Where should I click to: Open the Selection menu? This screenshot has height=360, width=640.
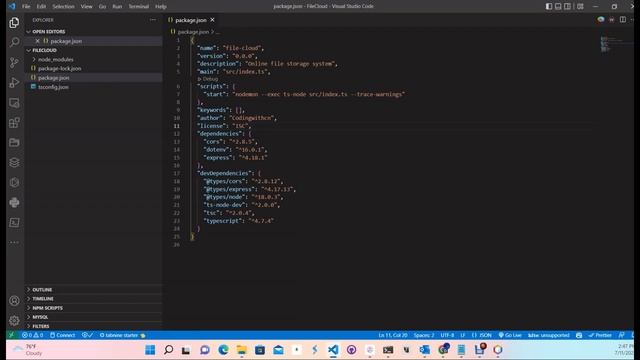point(63,7)
